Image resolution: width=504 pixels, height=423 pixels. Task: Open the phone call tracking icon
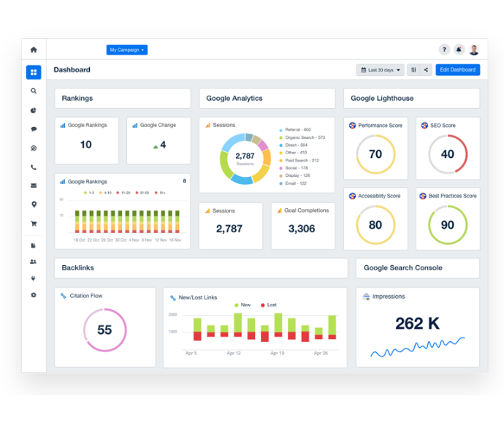click(x=34, y=167)
